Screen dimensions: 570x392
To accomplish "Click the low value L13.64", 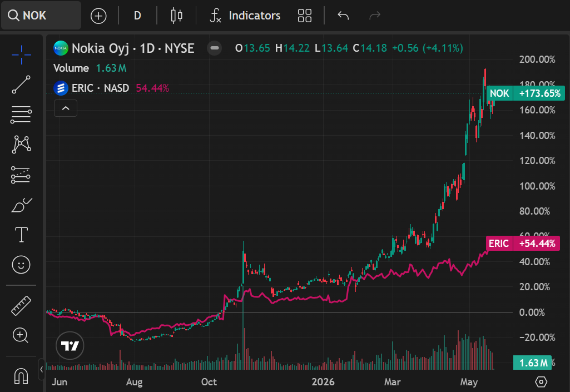I will (x=331, y=48).
